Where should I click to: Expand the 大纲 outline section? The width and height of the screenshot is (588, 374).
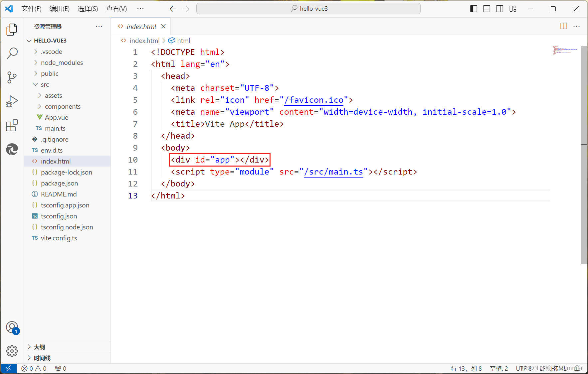39,347
